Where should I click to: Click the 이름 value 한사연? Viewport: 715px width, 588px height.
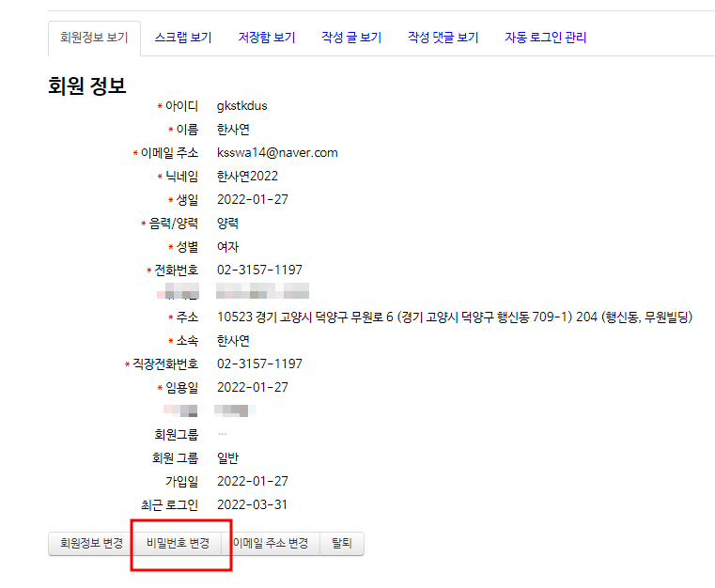coord(233,130)
